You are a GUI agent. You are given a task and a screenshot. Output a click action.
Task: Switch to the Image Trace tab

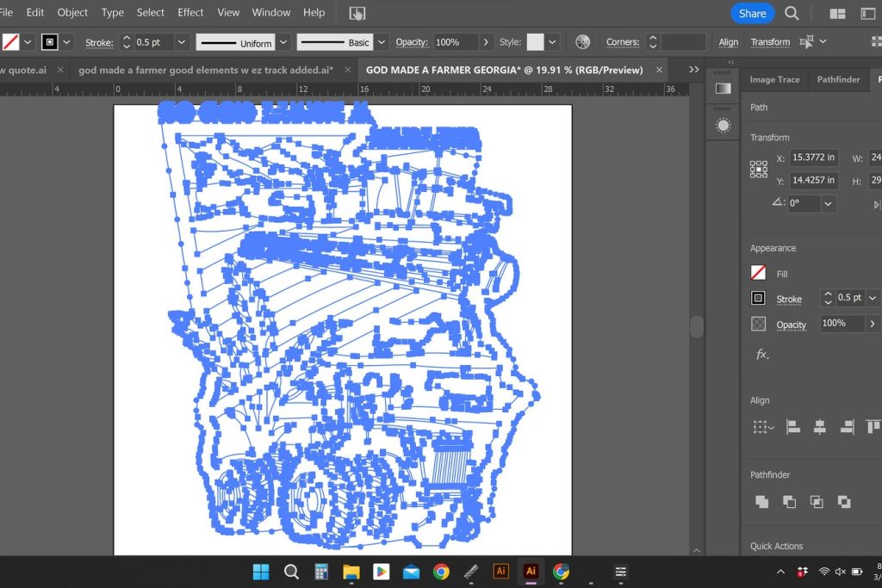[x=774, y=79]
